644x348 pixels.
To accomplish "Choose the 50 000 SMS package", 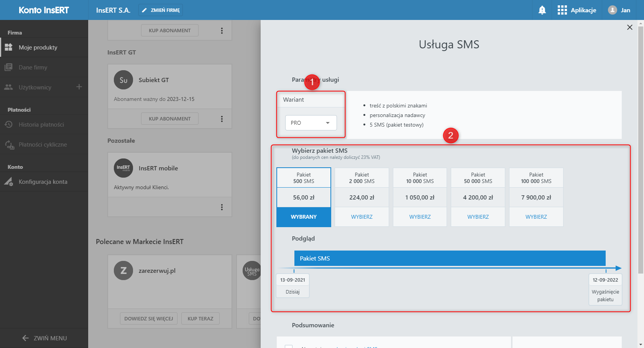I will [478, 217].
